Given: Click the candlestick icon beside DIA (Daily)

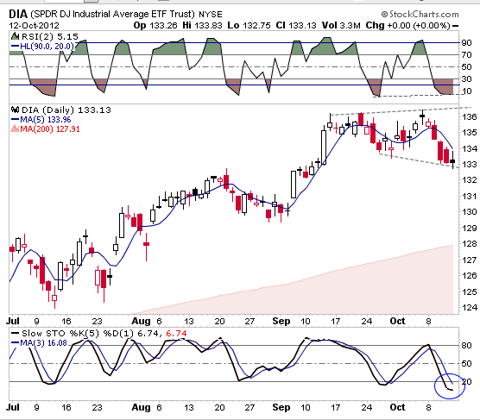Looking at the screenshot, I should pos(15,109).
